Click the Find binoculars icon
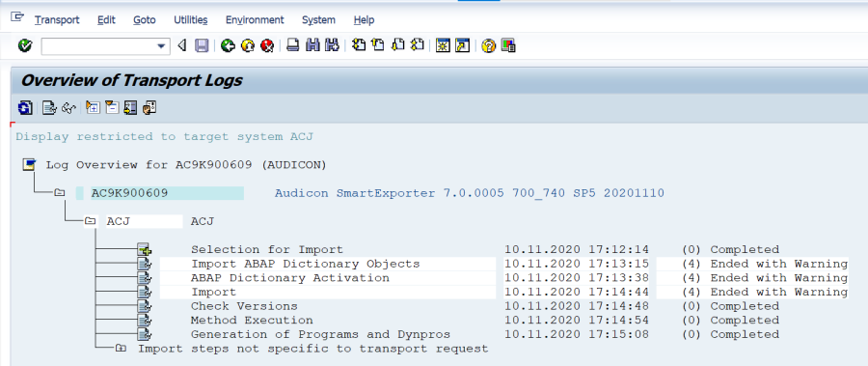Viewport: 868px width, 366px height. pos(312,45)
